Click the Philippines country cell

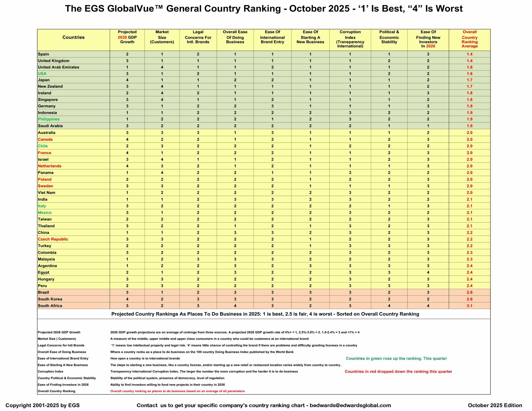point(49,119)
